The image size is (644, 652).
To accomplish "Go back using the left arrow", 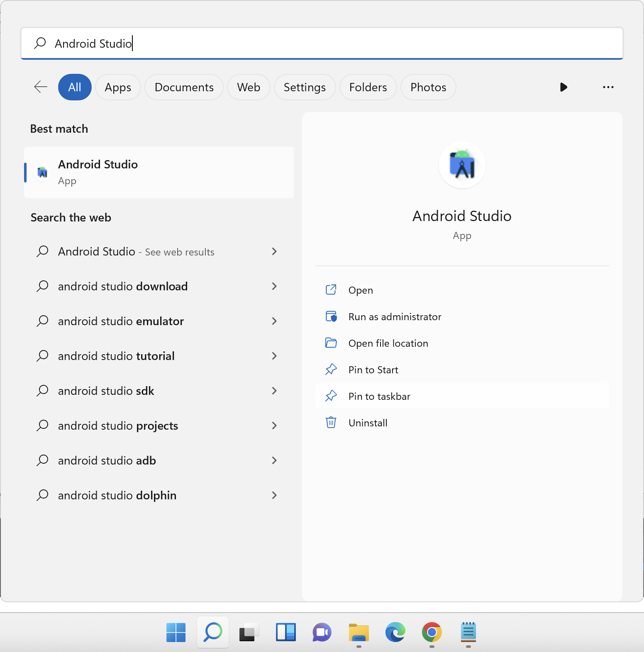I will click(x=41, y=87).
